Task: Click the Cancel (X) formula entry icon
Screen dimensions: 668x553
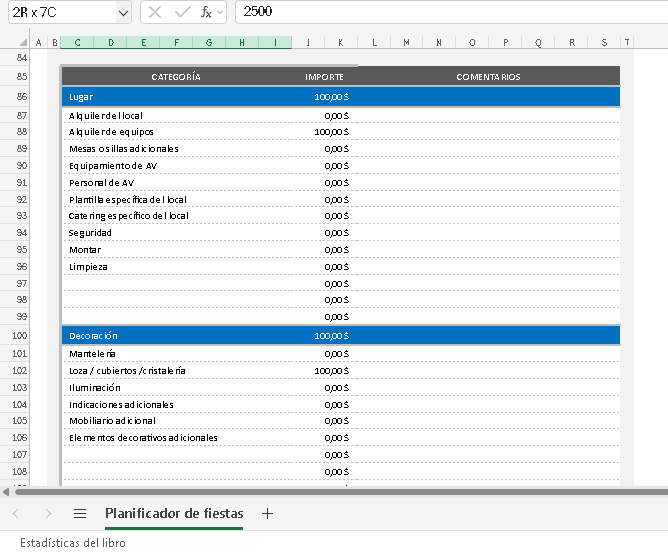Action: (x=155, y=12)
